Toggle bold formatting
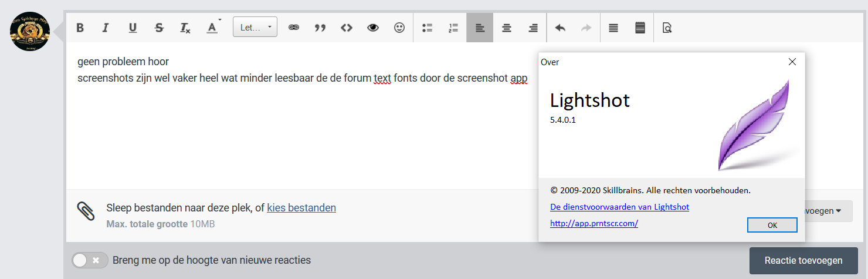Image resolution: width=868 pixels, height=279 pixels. click(x=80, y=28)
